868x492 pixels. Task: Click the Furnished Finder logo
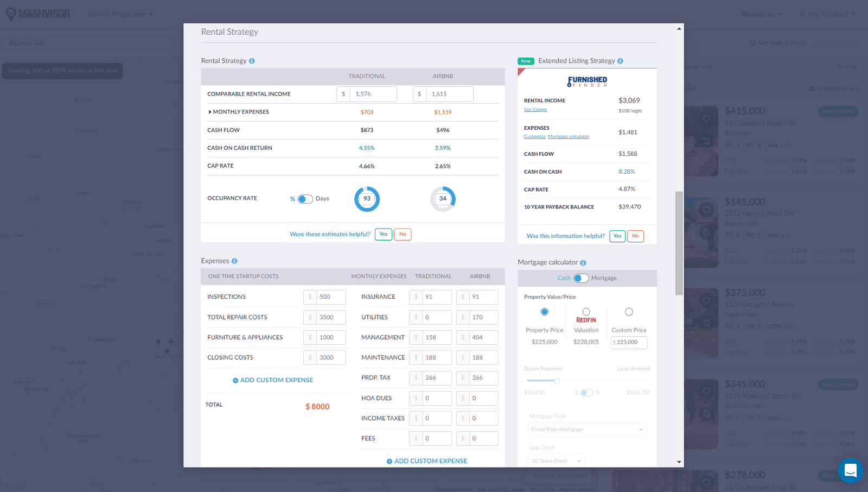pos(587,81)
